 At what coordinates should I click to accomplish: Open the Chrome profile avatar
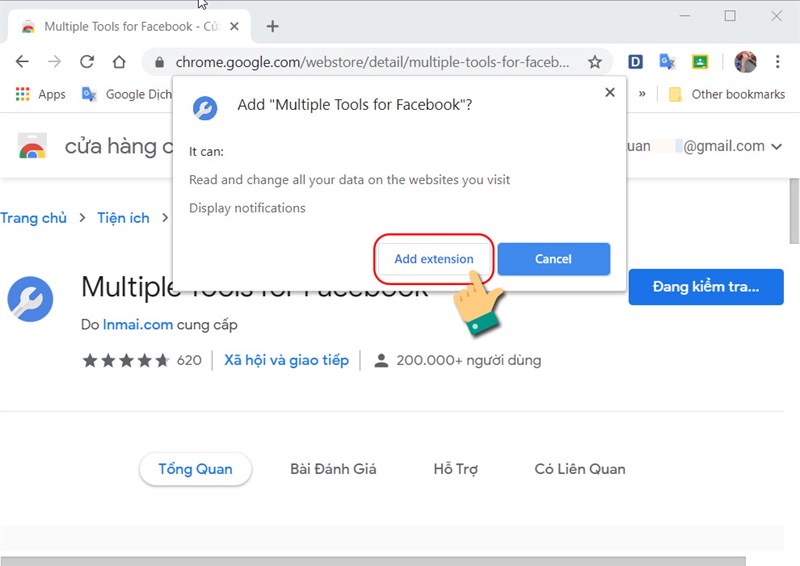coord(745,62)
